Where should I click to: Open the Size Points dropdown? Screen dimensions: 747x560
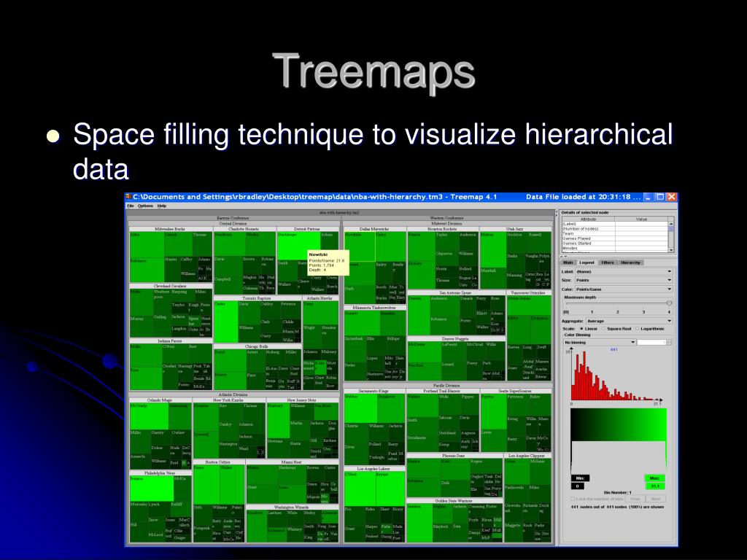click(x=624, y=280)
